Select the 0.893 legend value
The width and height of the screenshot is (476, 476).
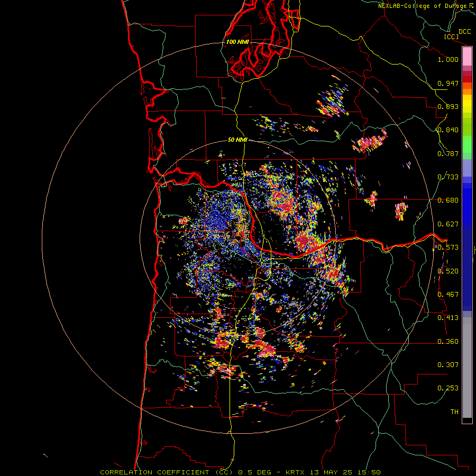(448, 106)
